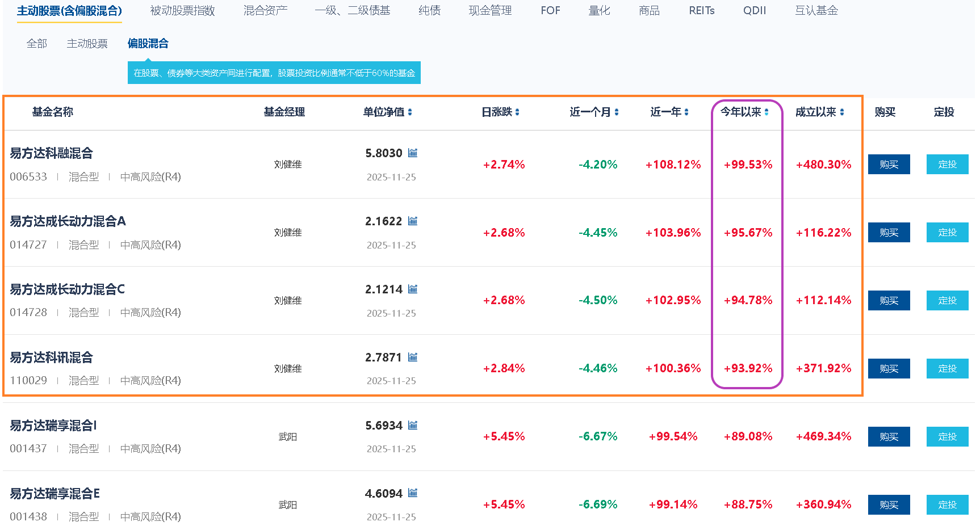Open NAV chart icon for 易方达成长动力混合A
980x530 pixels.
point(413,221)
